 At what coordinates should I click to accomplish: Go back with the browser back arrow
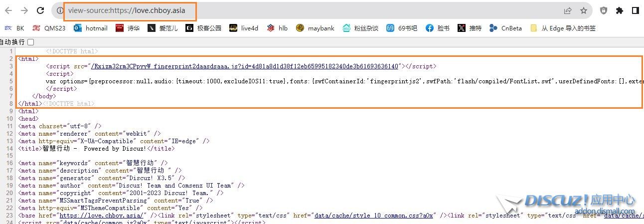9,10
